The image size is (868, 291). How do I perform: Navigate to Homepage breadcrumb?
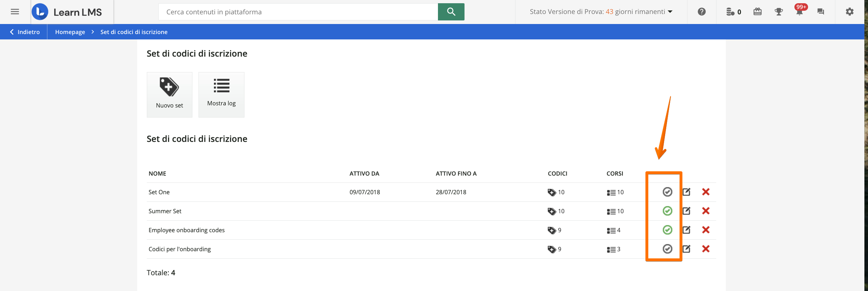tap(70, 32)
